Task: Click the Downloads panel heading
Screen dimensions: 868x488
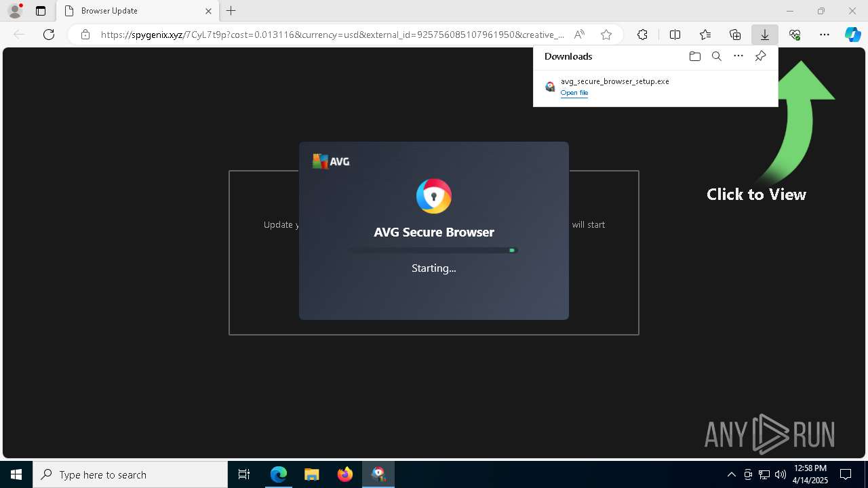Action: pyautogui.click(x=568, y=56)
